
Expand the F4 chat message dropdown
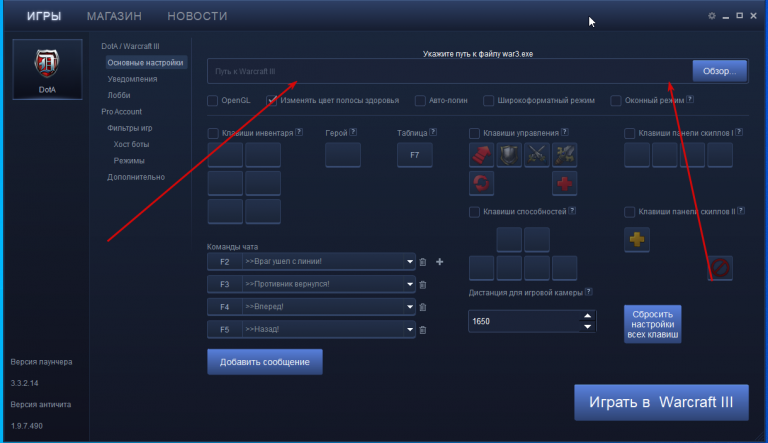point(409,307)
